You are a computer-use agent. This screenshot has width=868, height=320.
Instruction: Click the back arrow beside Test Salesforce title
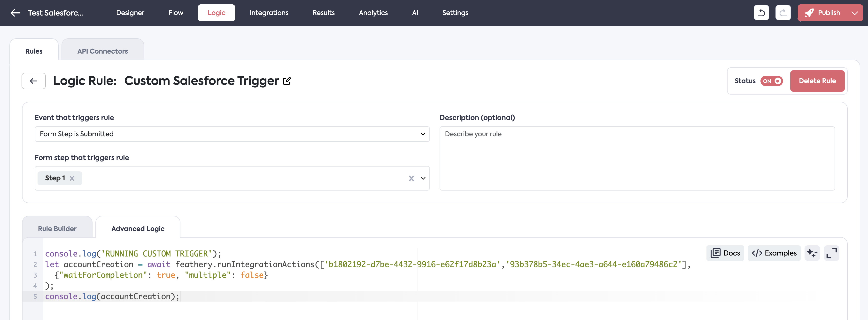tap(15, 13)
